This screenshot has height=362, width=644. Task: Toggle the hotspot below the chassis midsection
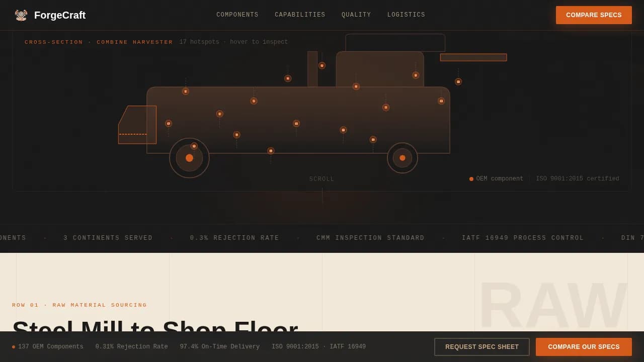click(236, 135)
